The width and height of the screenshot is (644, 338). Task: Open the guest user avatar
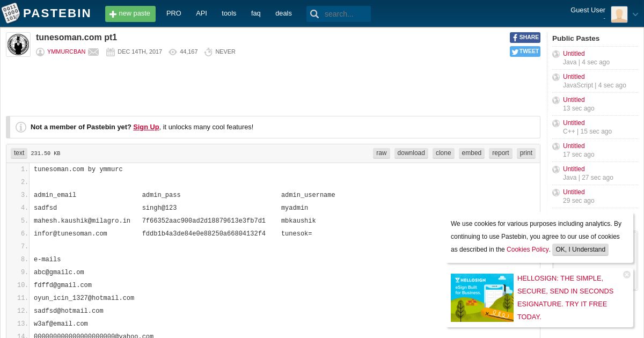tap(619, 14)
